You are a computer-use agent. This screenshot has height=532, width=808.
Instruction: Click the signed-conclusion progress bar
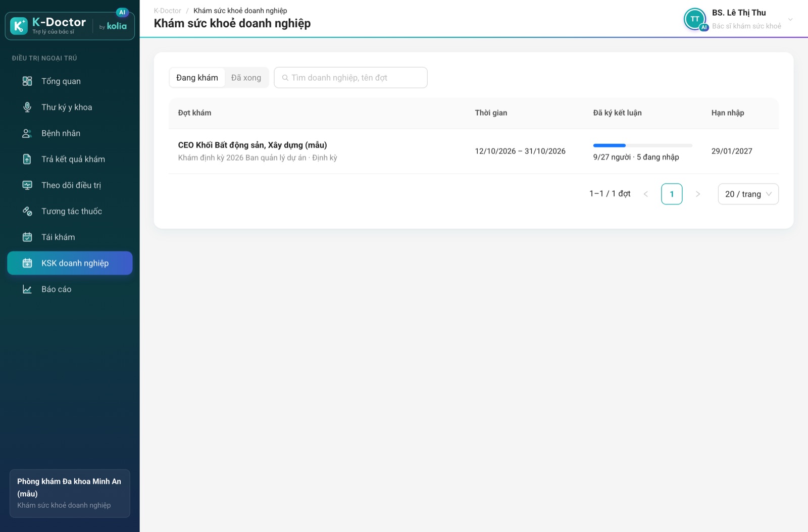[x=642, y=145]
